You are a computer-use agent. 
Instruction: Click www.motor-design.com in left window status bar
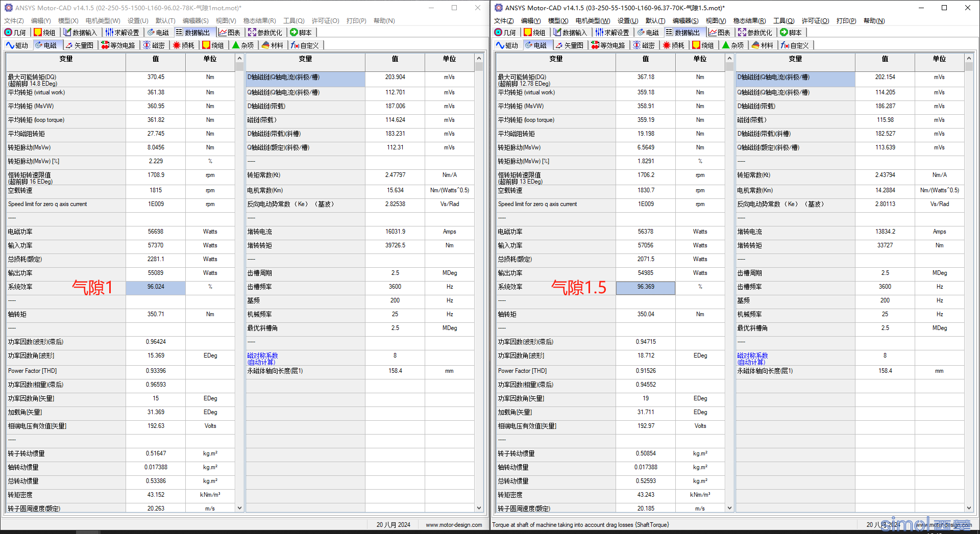[454, 524]
